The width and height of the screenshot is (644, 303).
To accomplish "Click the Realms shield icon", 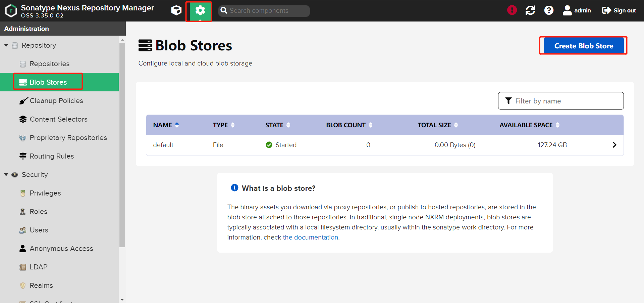I will (x=23, y=286).
